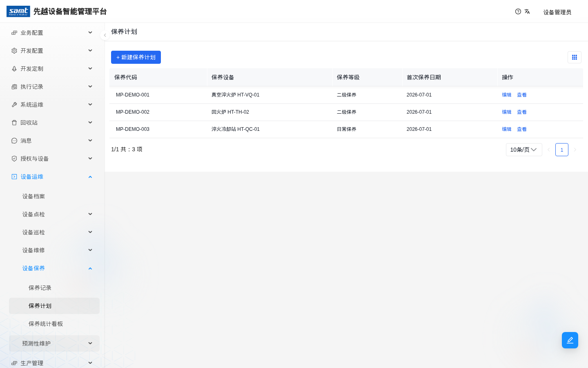Click the floating blue edit icon
The height and width of the screenshot is (368, 588).
pos(570,340)
